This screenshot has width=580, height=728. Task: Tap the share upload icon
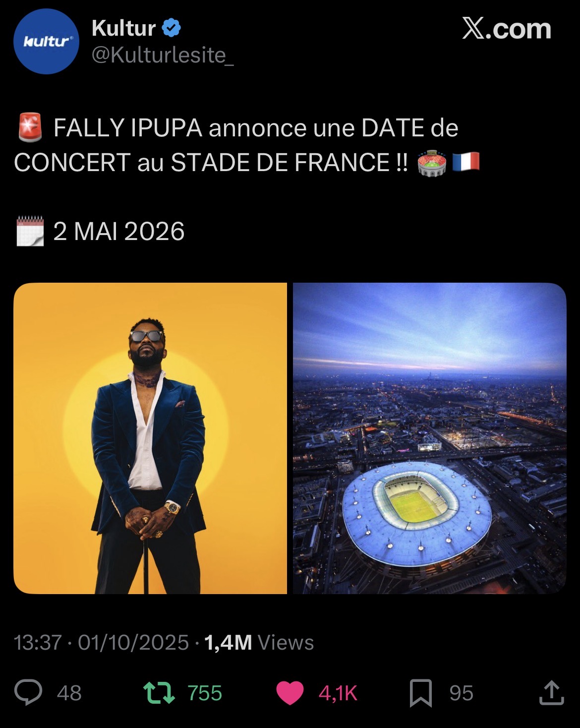tap(551, 693)
